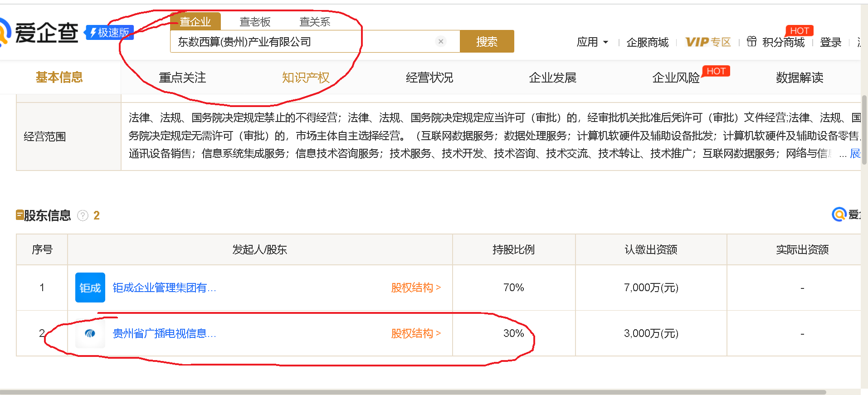Open shareholder 贵州省广播电视信息… link
Screen dimensions: 868x395
[x=164, y=333]
